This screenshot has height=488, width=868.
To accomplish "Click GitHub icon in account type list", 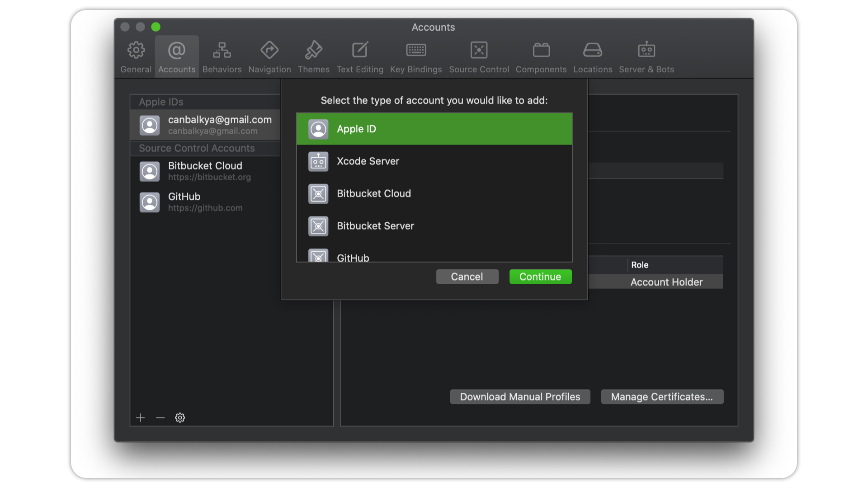I will tap(318, 256).
